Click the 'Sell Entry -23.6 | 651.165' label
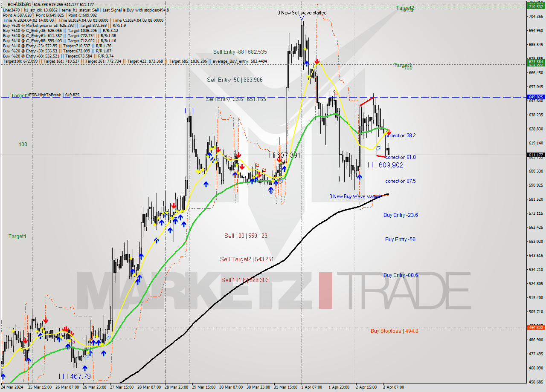Image resolution: width=546 pixels, height=392 pixels. tap(236, 99)
